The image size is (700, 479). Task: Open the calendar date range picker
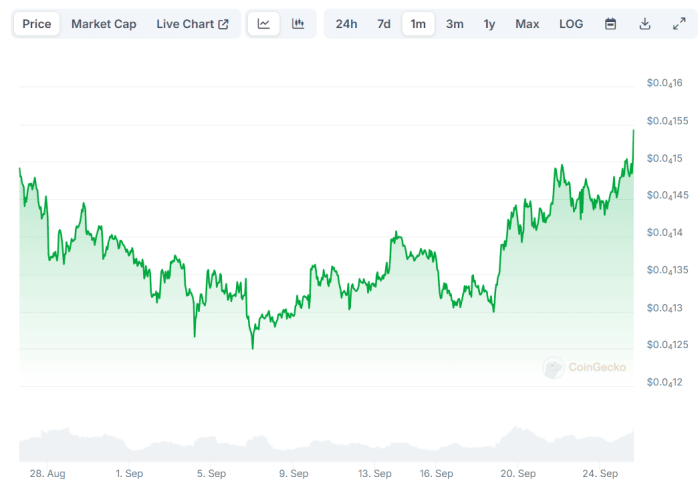611,24
